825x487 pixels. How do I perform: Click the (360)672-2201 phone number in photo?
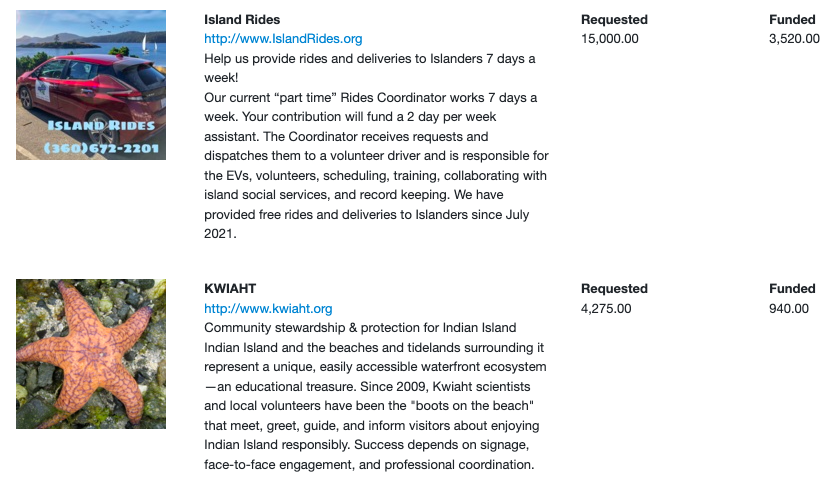pyautogui.click(x=101, y=148)
